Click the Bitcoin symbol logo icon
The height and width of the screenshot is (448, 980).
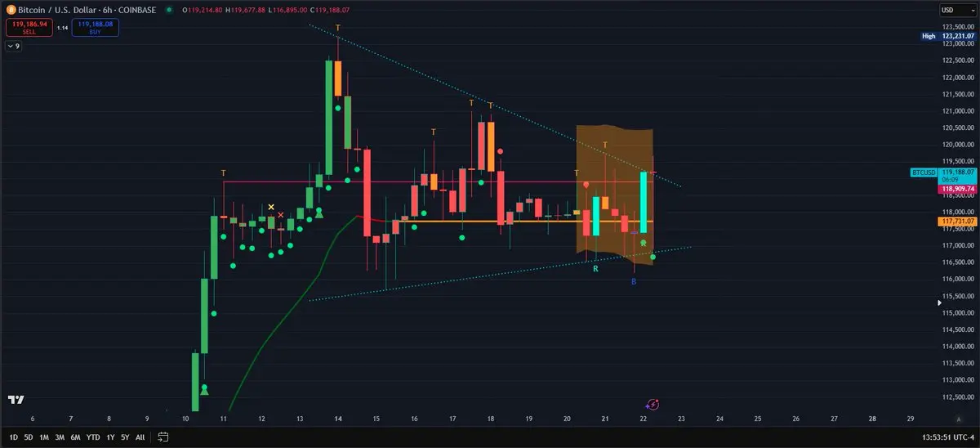[x=11, y=10]
